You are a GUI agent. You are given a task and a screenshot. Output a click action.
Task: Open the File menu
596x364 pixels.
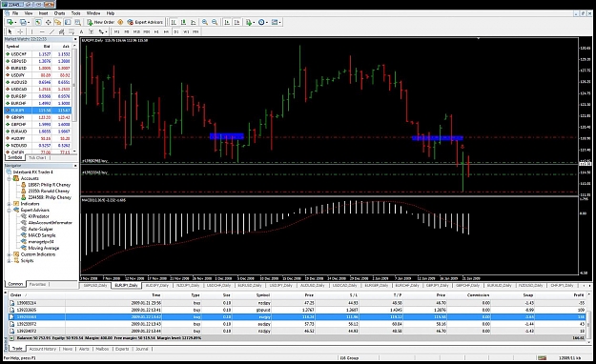coord(15,13)
